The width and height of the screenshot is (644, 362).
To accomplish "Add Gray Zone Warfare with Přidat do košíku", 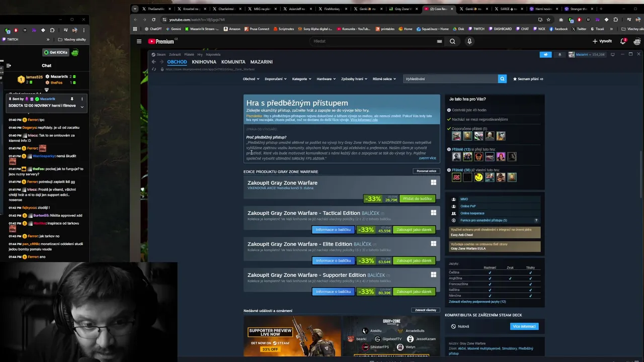I will click(x=417, y=199).
